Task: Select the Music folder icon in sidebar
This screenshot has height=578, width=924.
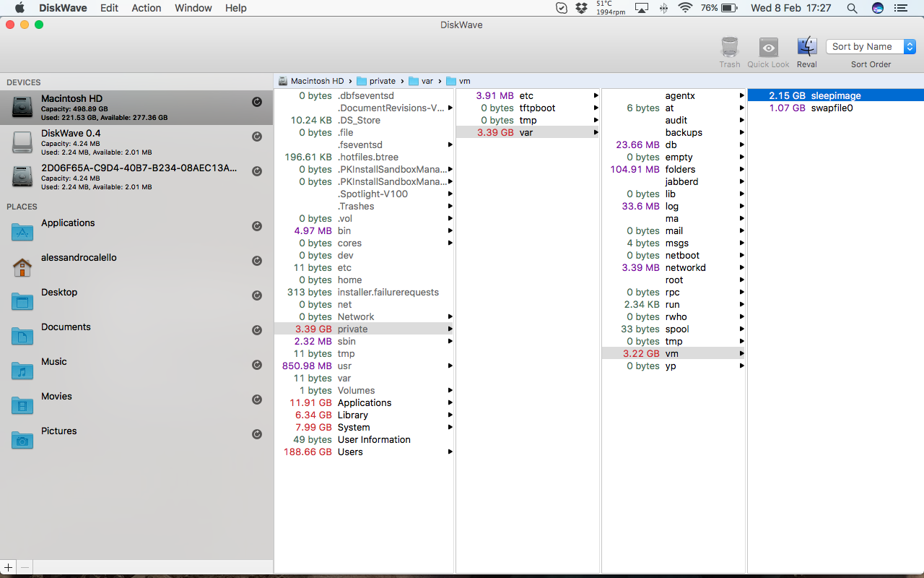Action: coord(22,371)
